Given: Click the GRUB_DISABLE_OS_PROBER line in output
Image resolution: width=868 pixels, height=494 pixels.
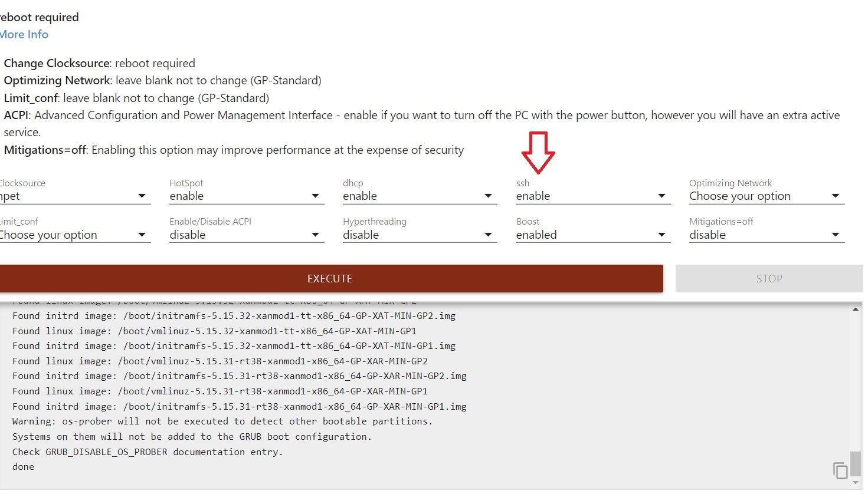Looking at the screenshot, I should 148,452.
